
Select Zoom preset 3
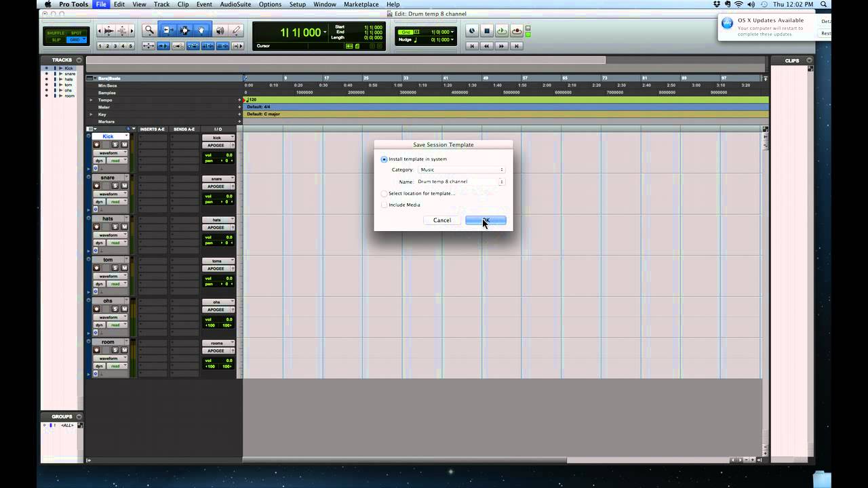116,46
